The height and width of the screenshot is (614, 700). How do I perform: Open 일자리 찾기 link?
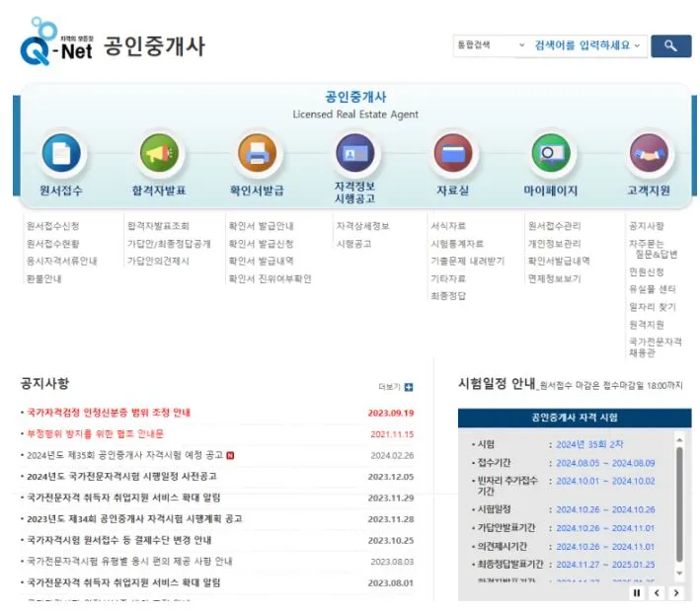point(653,307)
